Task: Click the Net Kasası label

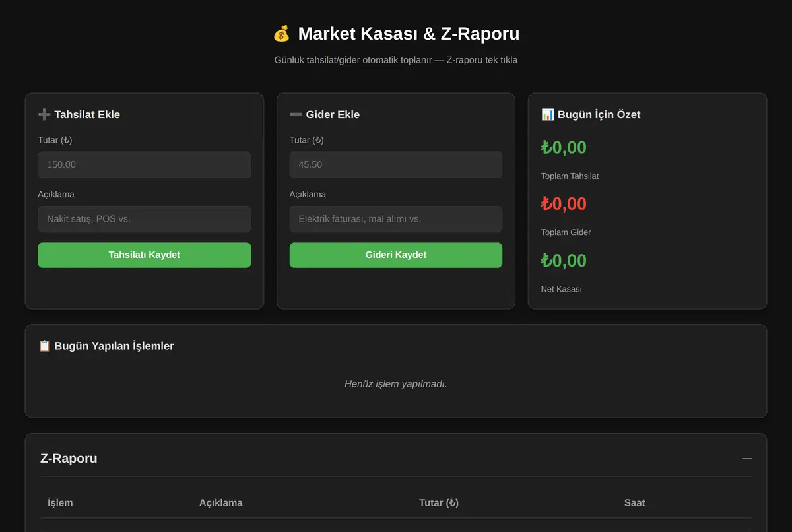Action: [561, 289]
